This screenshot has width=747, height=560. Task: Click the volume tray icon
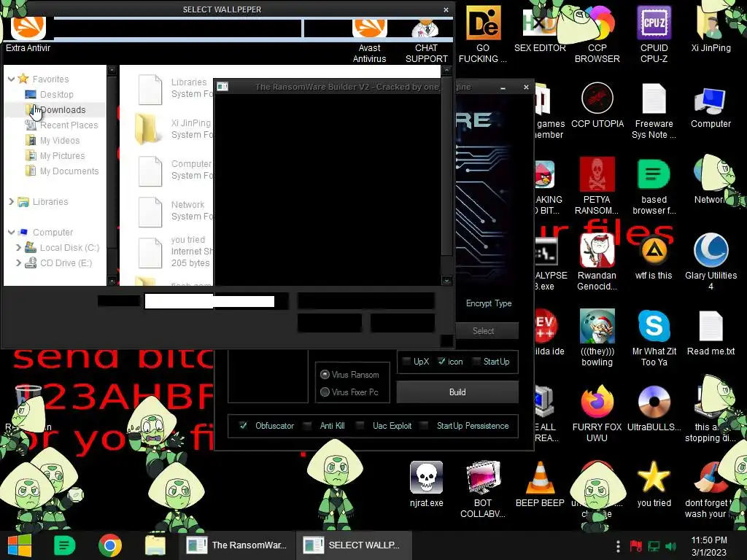670,546
